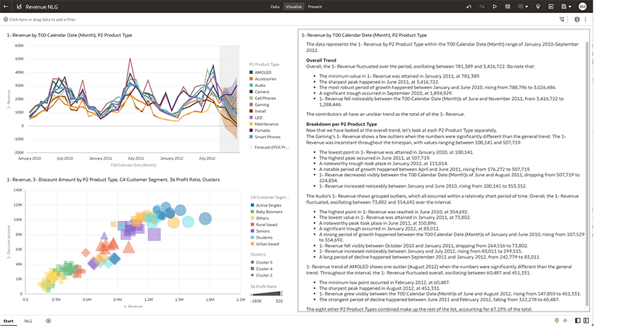
Task: Switch to the Data tab
Action: pos(275,7)
